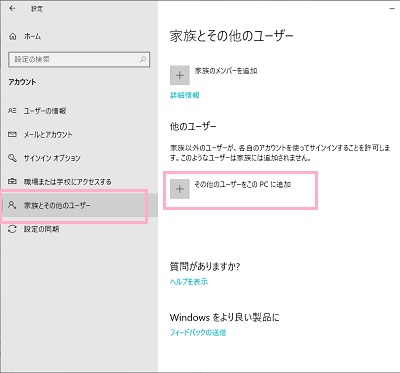Go back with the arrow icon
This screenshot has width=400, height=373.
12,9
